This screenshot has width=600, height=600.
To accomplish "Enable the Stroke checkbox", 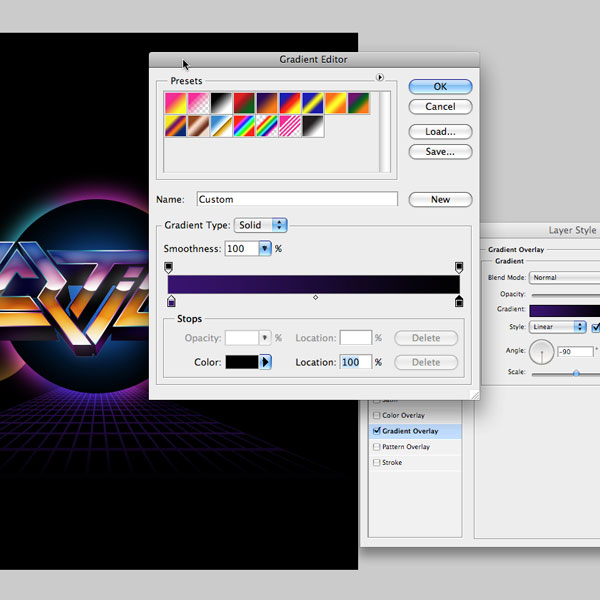I will pyautogui.click(x=376, y=463).
